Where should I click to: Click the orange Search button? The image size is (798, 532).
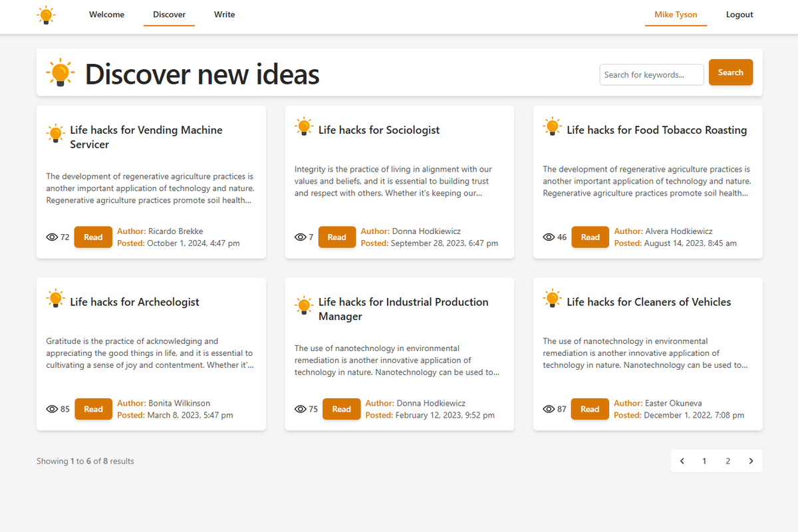[731, 72]
